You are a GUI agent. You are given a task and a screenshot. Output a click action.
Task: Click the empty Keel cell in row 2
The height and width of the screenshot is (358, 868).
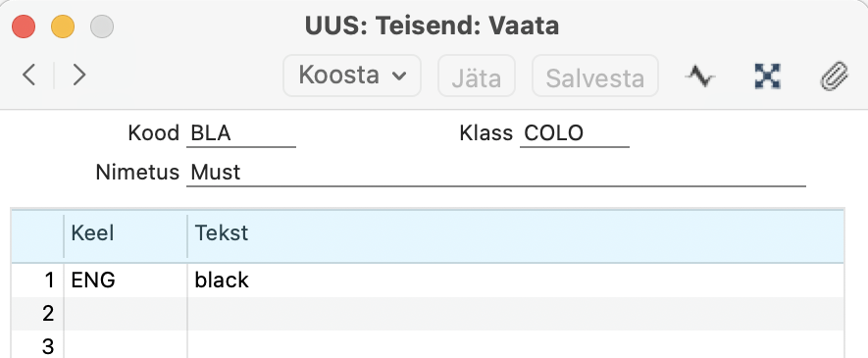pos(126,314)
